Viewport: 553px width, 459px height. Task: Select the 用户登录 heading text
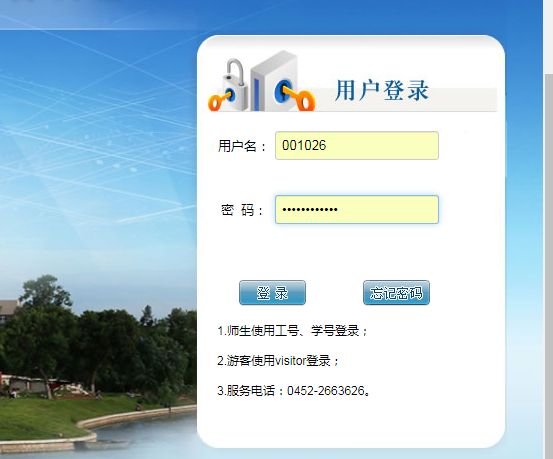click(x=382, y=90)
